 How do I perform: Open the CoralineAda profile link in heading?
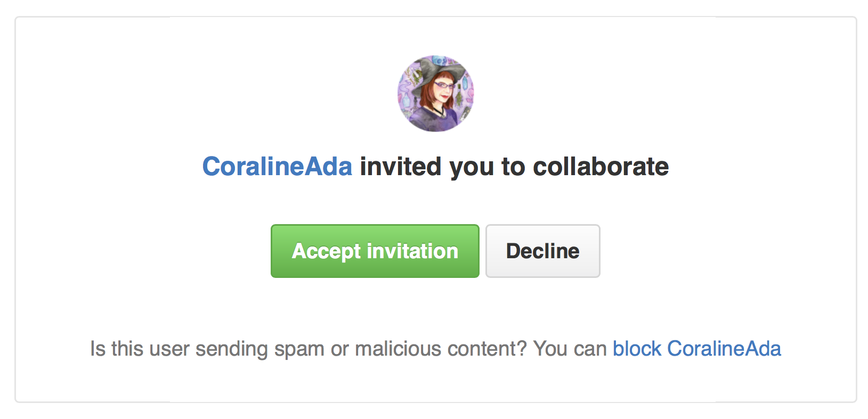pyautogui.click(x=277, y=167)
